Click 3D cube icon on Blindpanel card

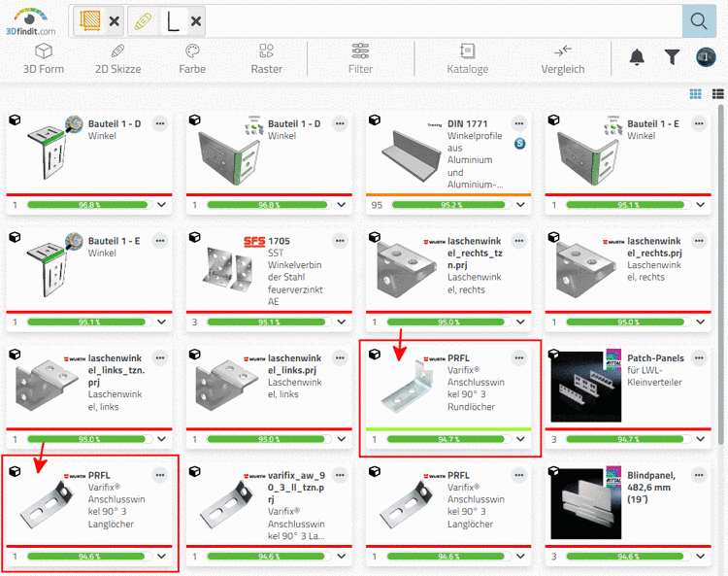point(553,471)
